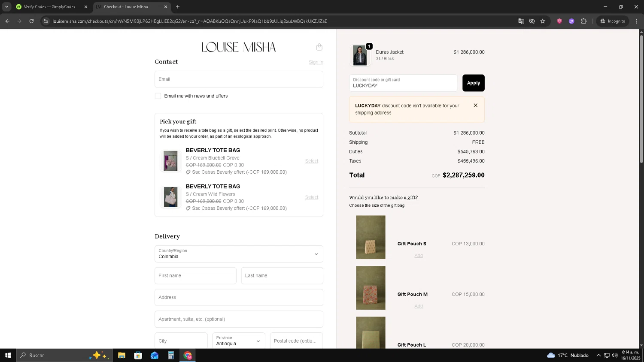Click the Apartment, suite field
The image size is (644, 362).
(x=239, y=319)
